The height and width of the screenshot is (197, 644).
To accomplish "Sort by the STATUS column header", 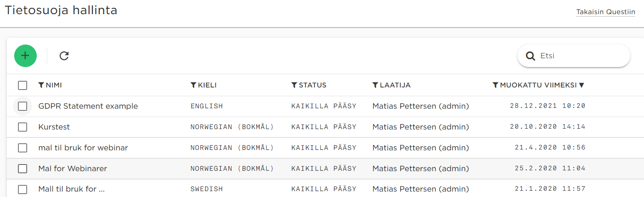I will click(x=313, y=85).
